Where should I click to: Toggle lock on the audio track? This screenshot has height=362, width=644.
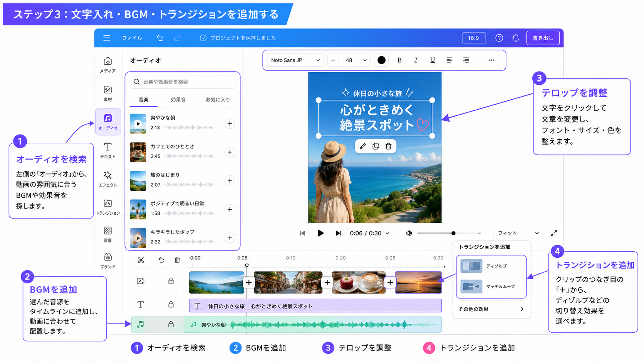[171, 324]
